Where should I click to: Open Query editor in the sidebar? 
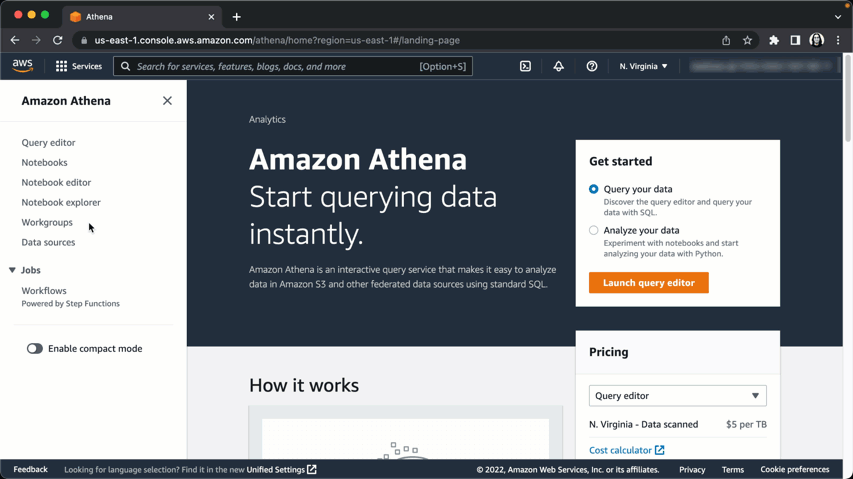coord(48,142)
